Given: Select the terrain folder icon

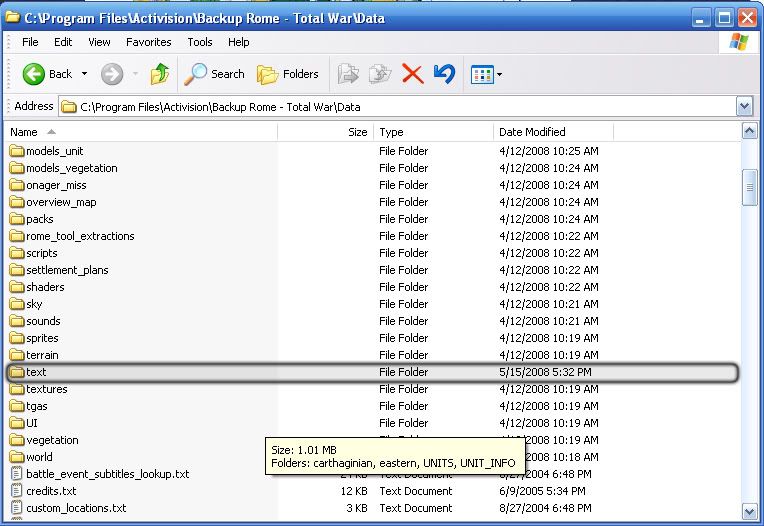Looking at the screenshot, I should click(17, 355).
